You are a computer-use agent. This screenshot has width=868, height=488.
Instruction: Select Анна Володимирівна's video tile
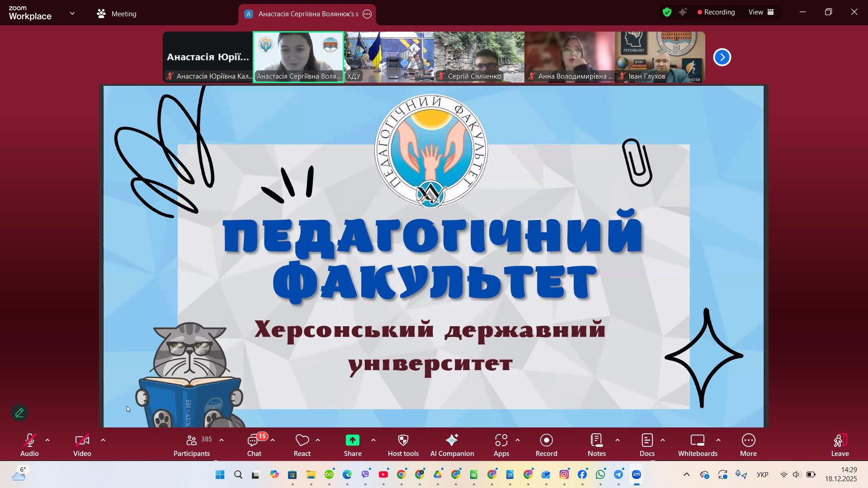570,57
